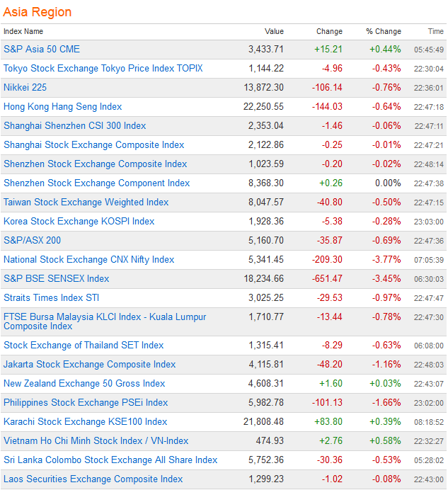Select Taiwan Weighted Index value 8,047.57

click(266, 202)
